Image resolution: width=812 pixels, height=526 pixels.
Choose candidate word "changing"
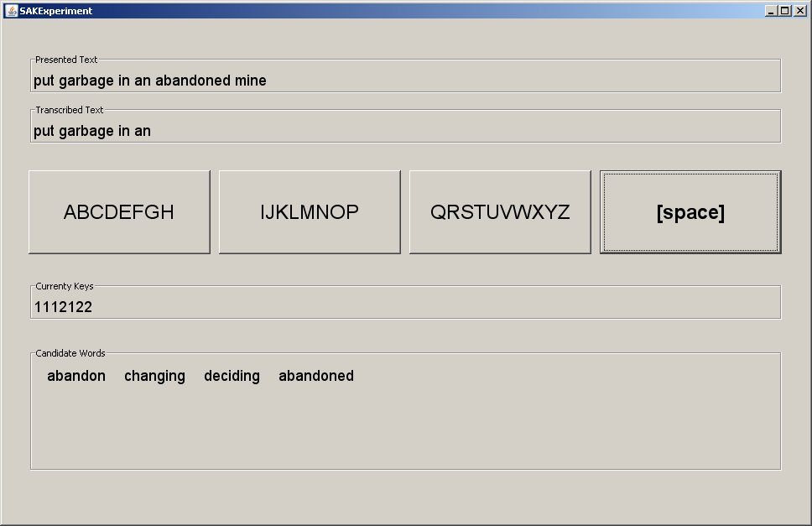[154, 376]
